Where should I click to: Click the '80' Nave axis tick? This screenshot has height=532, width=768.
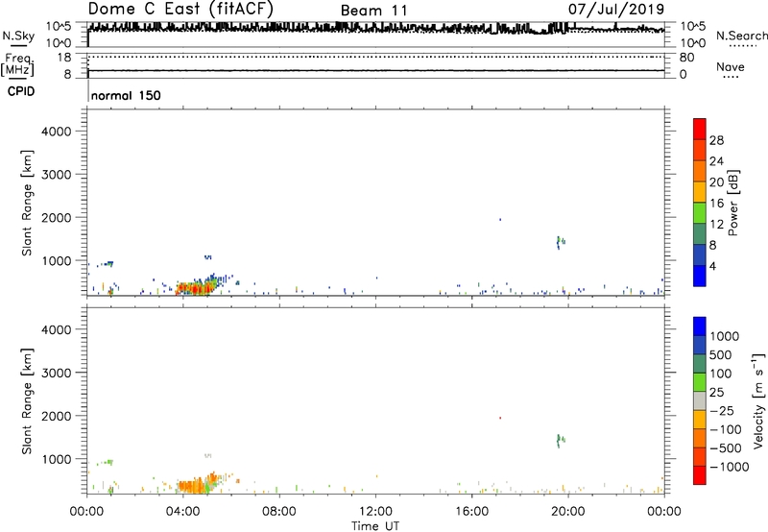[686, 58]
